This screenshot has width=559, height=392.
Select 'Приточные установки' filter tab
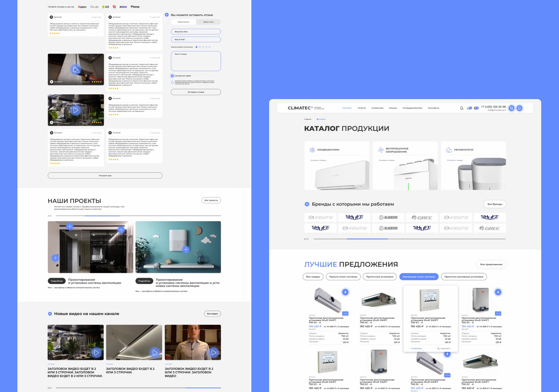point(379,277)
